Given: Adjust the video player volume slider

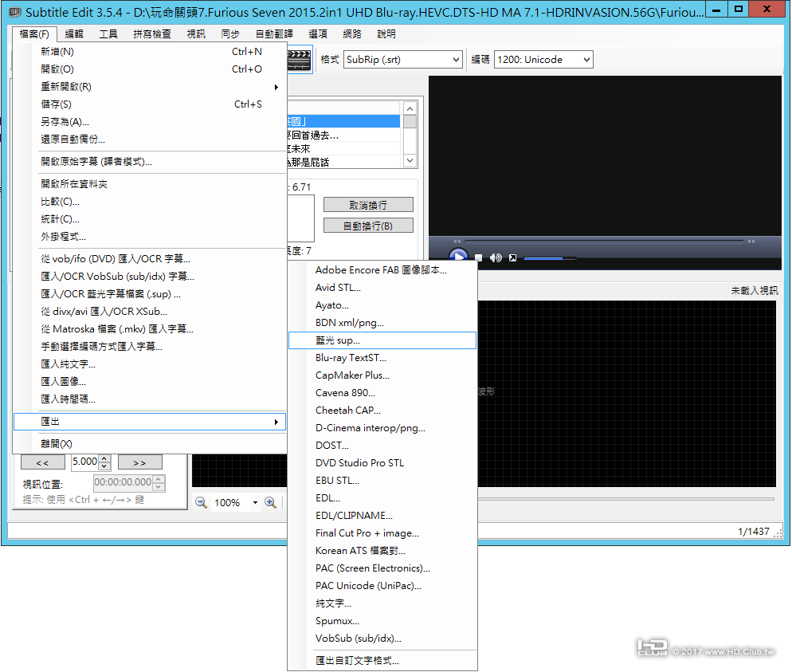Looking at the screenshot, I should (x=550, y=258).
